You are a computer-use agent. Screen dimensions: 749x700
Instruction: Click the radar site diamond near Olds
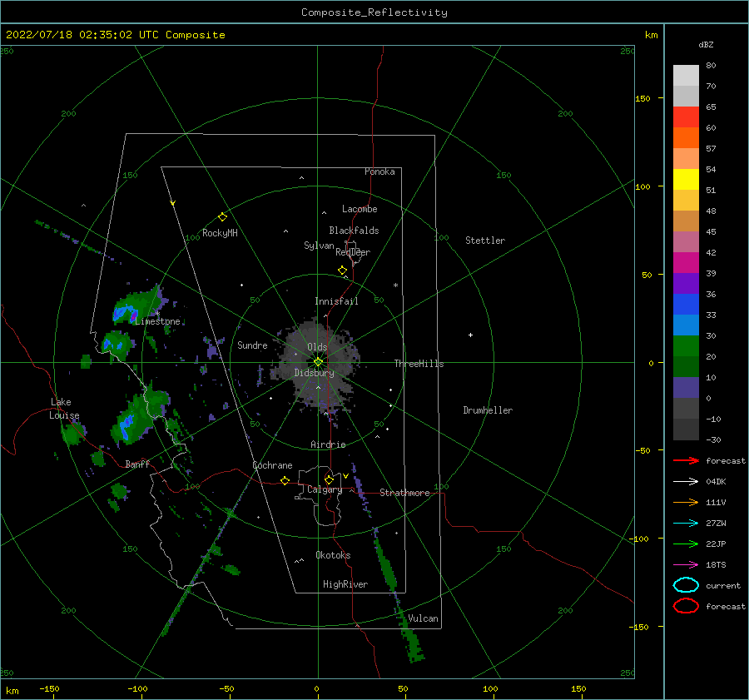[318, 362]
